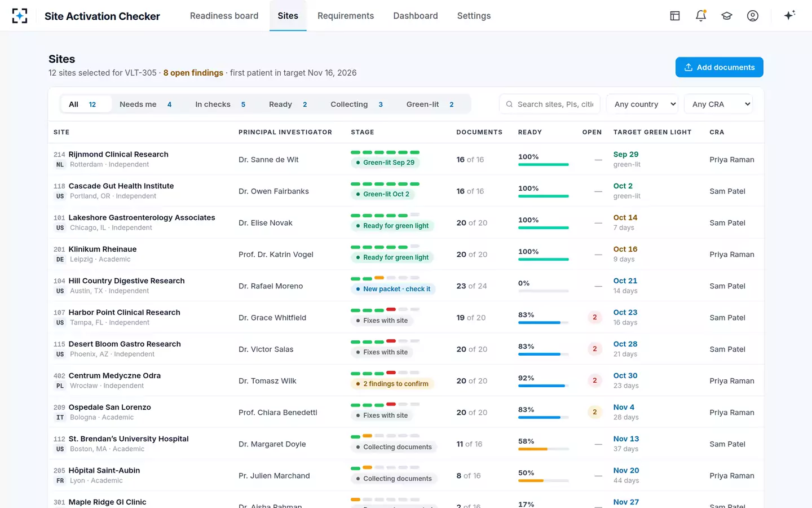Screen dimensions: 812x508
Task: Open the Rijnmond Clinical Research site
Action: point(118,154)
